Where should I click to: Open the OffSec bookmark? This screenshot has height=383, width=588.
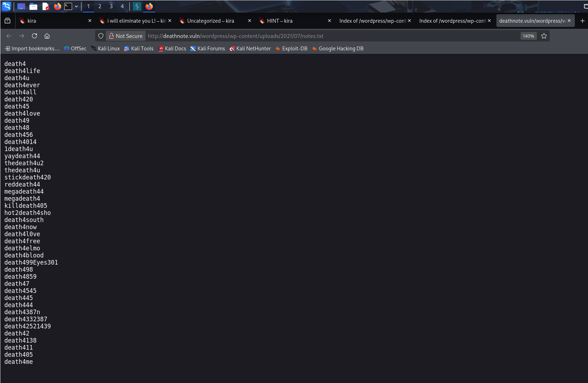[x=75, y=49]
